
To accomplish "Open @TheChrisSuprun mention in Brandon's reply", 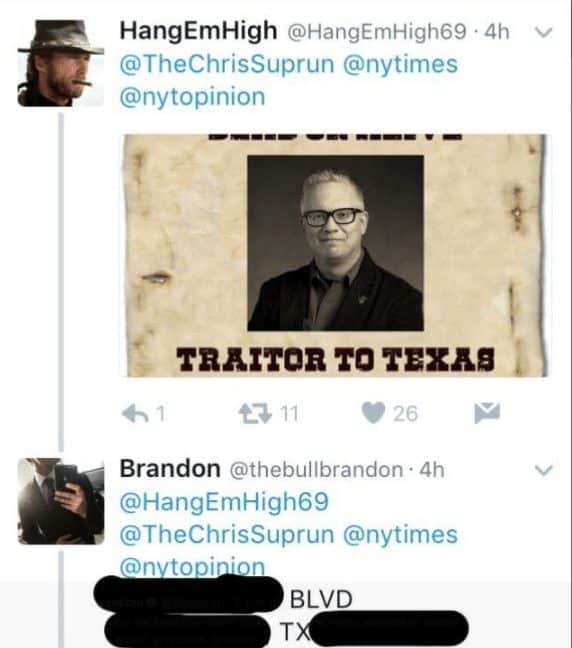I will click(227, 534).
